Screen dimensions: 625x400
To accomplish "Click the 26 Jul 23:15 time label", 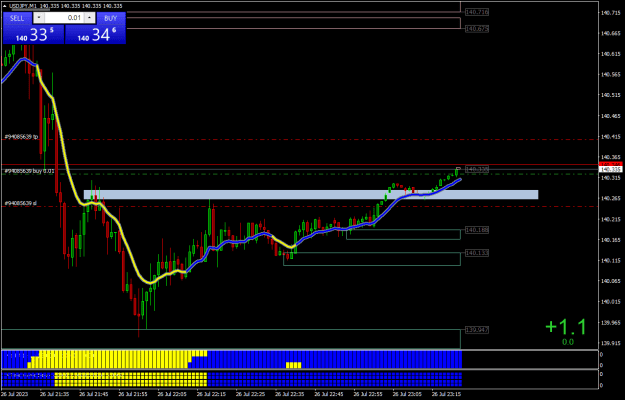I will tap(445, 394).
